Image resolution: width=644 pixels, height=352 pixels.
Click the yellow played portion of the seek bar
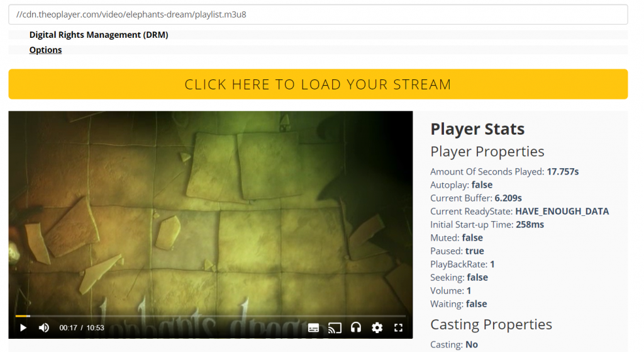click(22, 315)
